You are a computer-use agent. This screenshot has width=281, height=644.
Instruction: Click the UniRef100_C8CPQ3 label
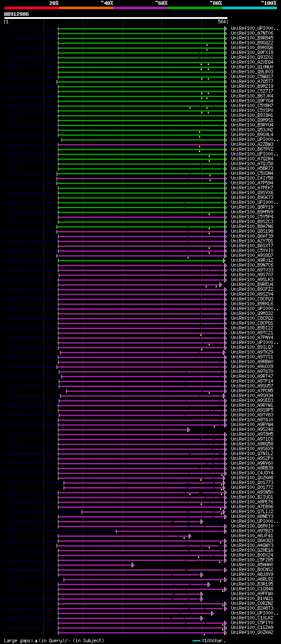pos(252,299)
